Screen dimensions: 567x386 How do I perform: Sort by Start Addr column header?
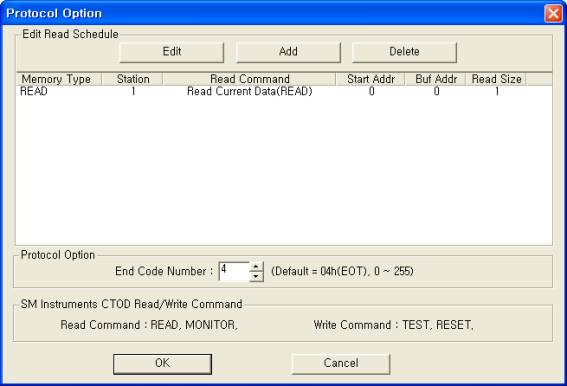click(x=371, y=79)
